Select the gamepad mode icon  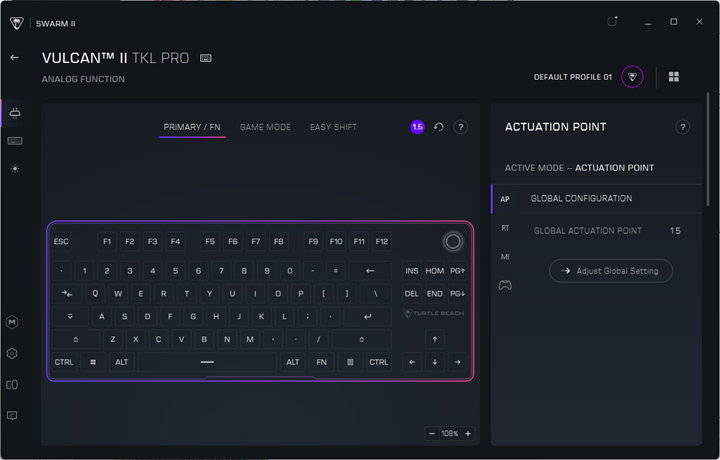[505, 286]
